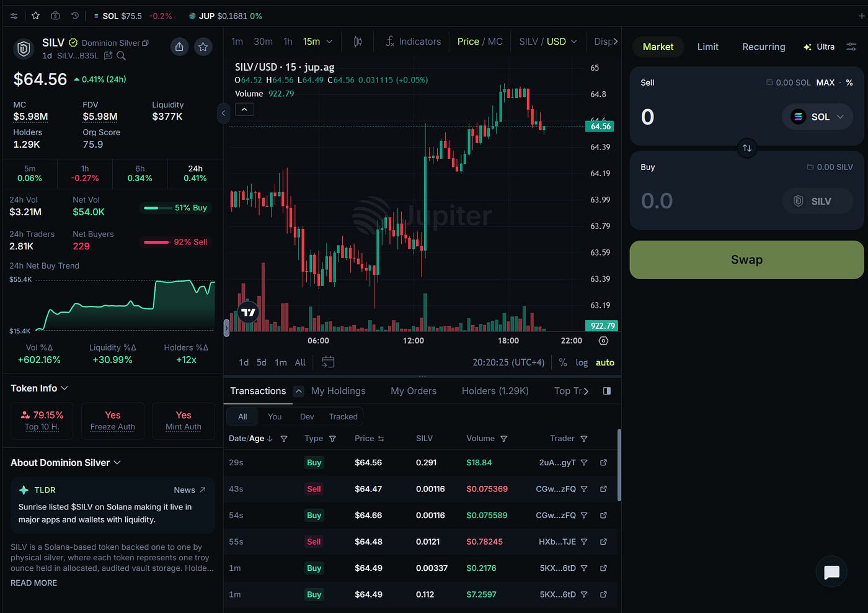Screen dimensions: 868x613
Task: Open the Indicators menu
Action: click(x=413, y=42)
